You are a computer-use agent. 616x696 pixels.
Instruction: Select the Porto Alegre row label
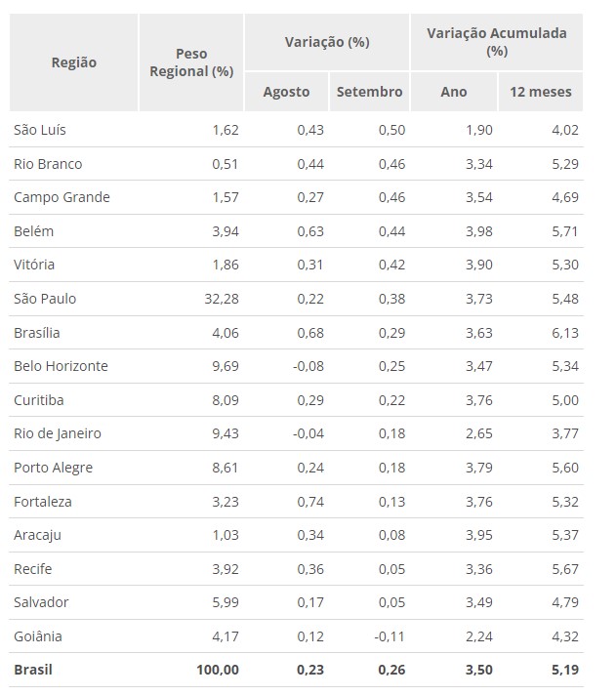54,468
